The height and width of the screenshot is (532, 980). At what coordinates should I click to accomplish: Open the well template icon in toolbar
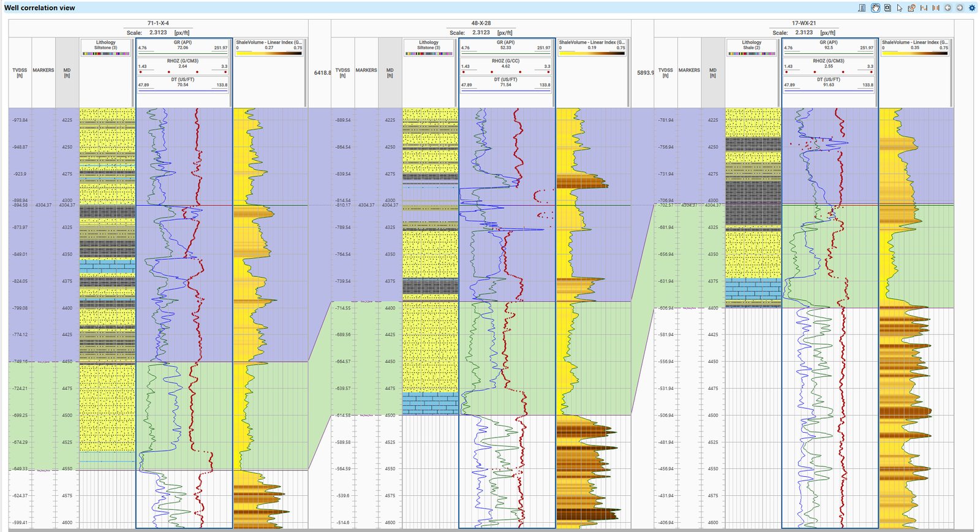tap(862, 8)
